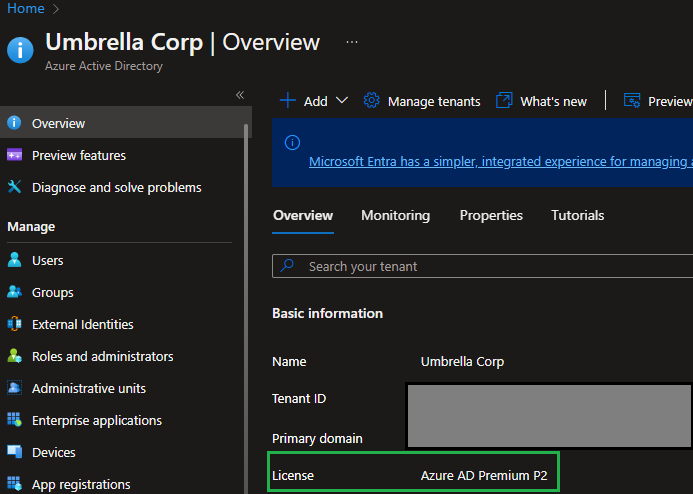
Task: Open the Users icon in Manage section
Action: point(14,259)
